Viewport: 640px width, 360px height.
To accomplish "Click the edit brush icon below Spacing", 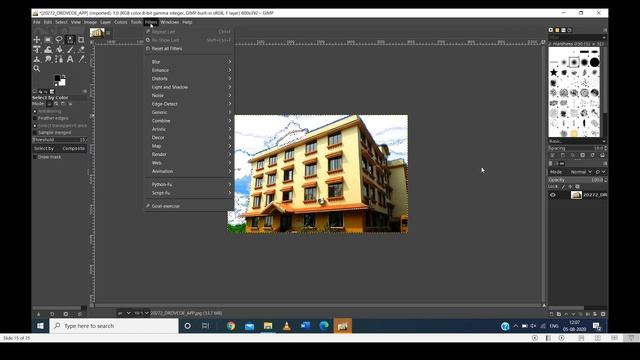I will point(553,156).
